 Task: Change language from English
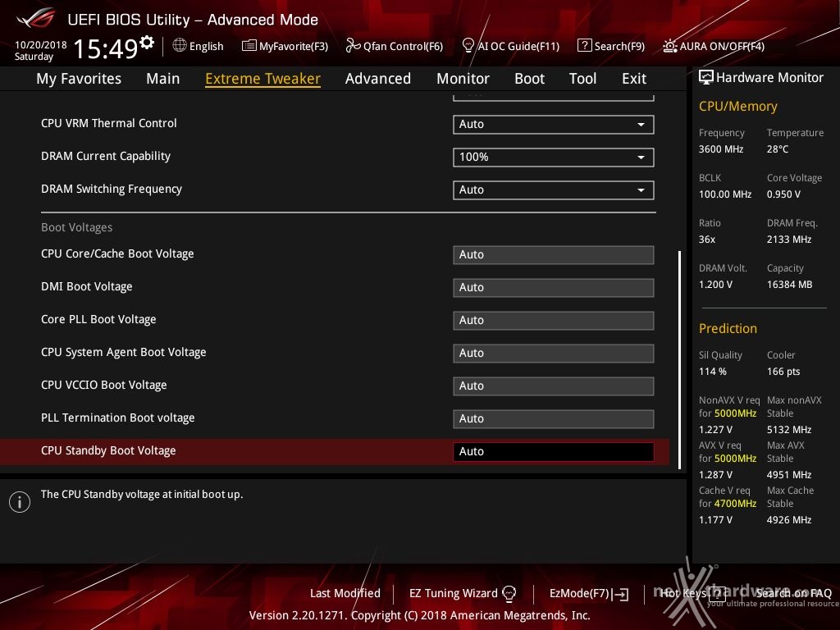(206, 46)
